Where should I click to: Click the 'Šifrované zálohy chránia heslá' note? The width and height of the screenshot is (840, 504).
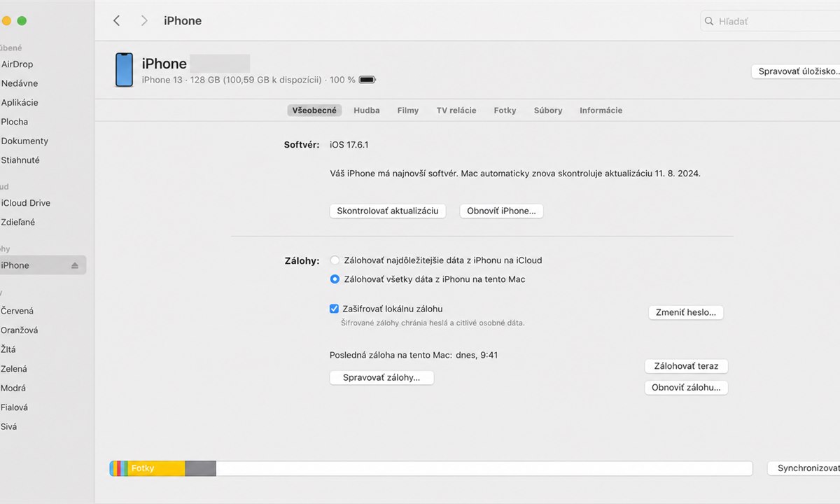pyautogui.click(x=433, y=323)
